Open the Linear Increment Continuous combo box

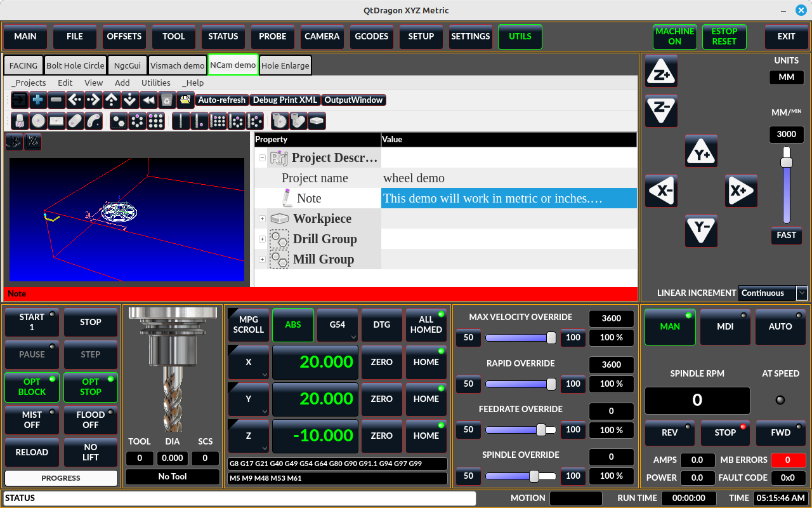(773, 293)
